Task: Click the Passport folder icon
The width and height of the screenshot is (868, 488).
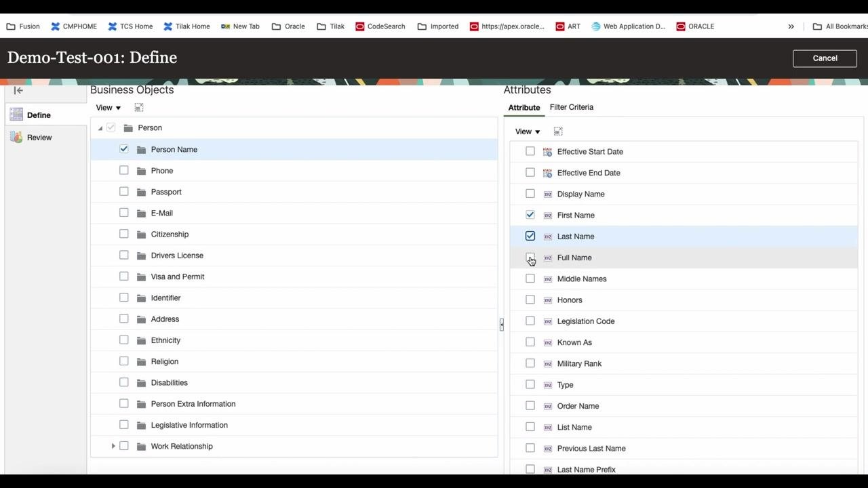Action: (141, 192)
